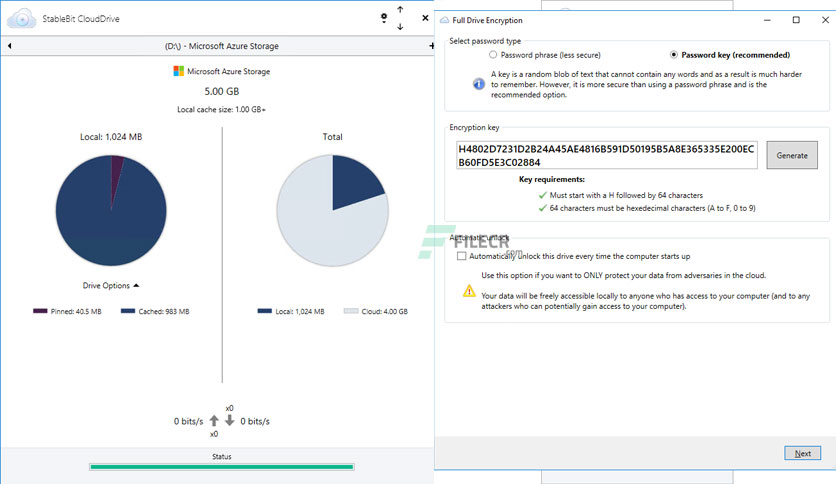Click the Cached blue legend swatch
This screenshot has width=836, height=484.
click(128, 311)
